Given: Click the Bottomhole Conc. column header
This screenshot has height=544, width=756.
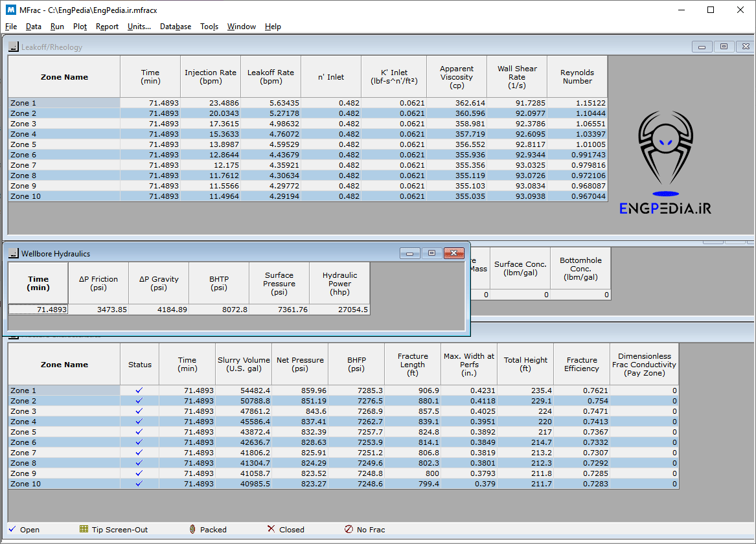Looking at the screenshot, I should (x=580, y=268).
